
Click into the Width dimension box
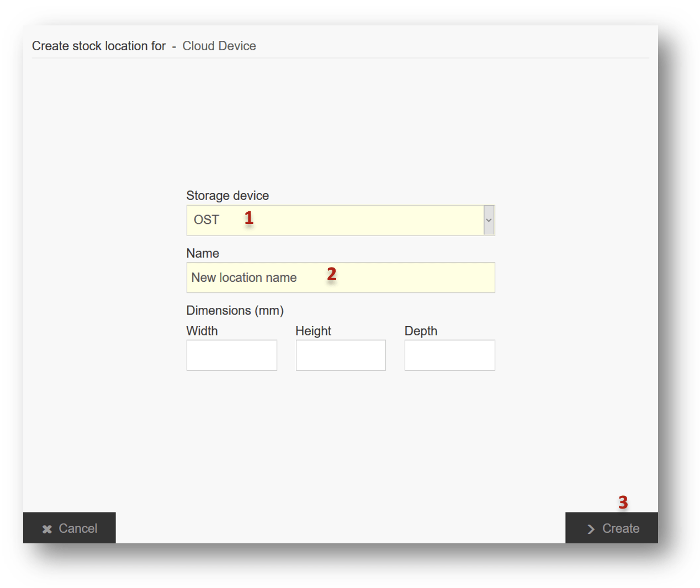(x=231, y=355)
